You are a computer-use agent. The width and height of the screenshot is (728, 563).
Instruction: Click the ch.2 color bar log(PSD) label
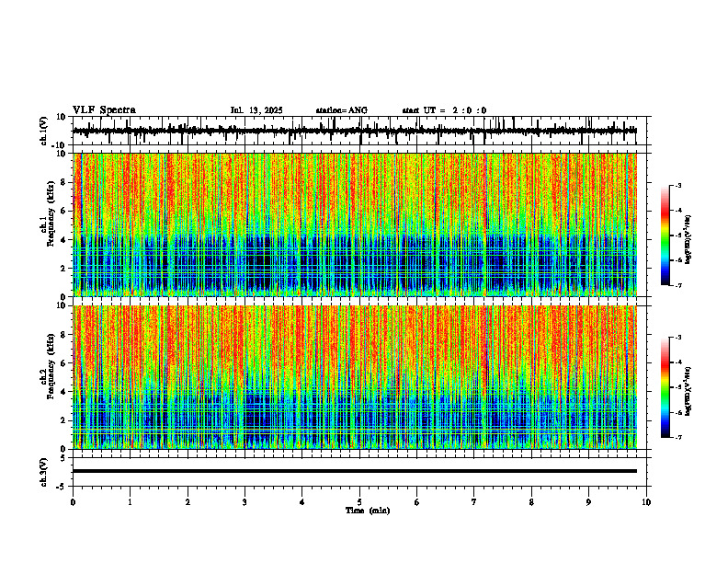coord(688,392)
